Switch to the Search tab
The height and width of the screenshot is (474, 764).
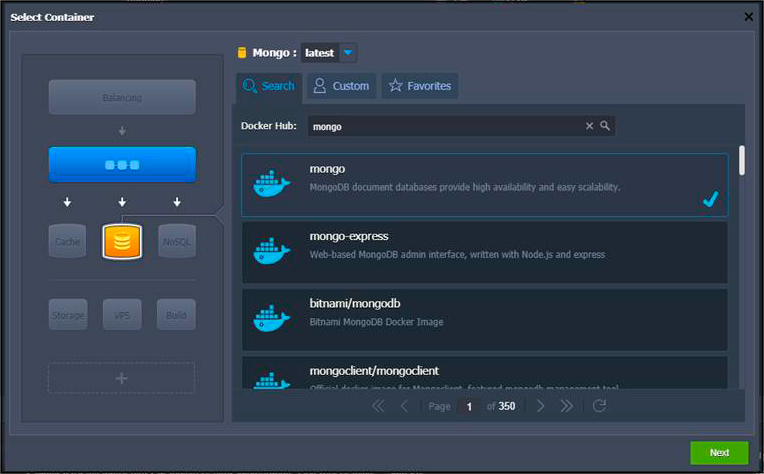point(269,86)
